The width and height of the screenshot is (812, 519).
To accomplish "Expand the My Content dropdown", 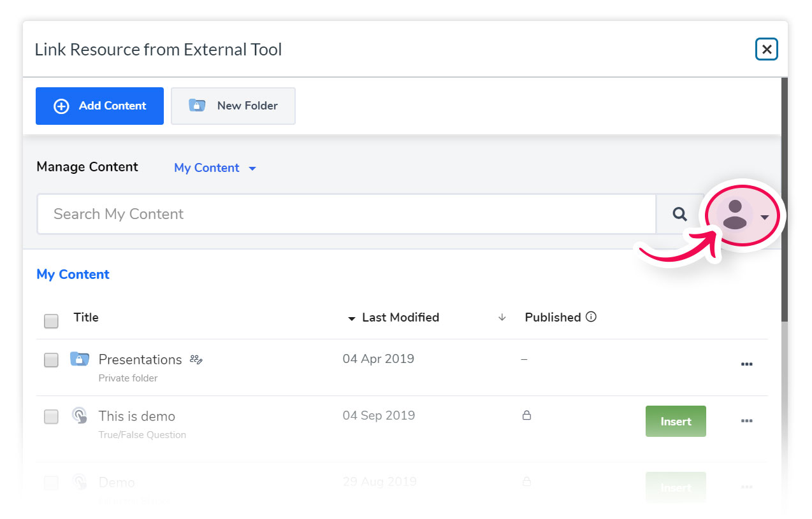I will (x=215, y=168).
